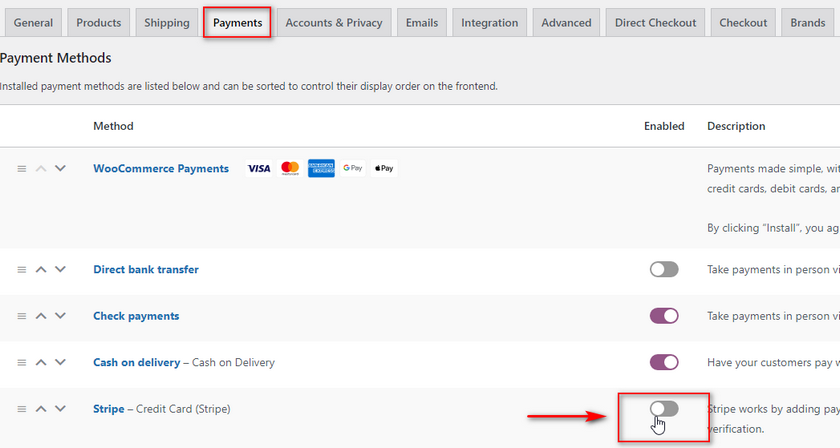Image resolution: width=840 pixels, height=448 pixels.
Task: Open the Shipping tab
Action: [x=167, y=23]
